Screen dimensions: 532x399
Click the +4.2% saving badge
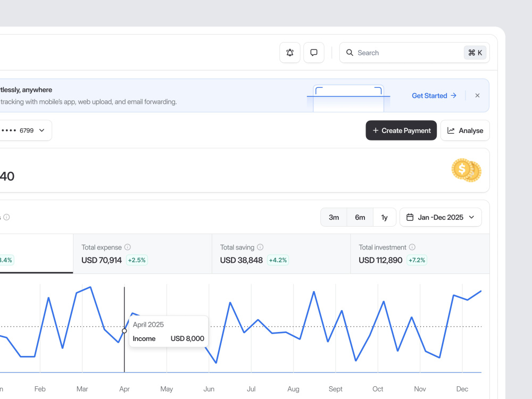click(x=278, y=260)
